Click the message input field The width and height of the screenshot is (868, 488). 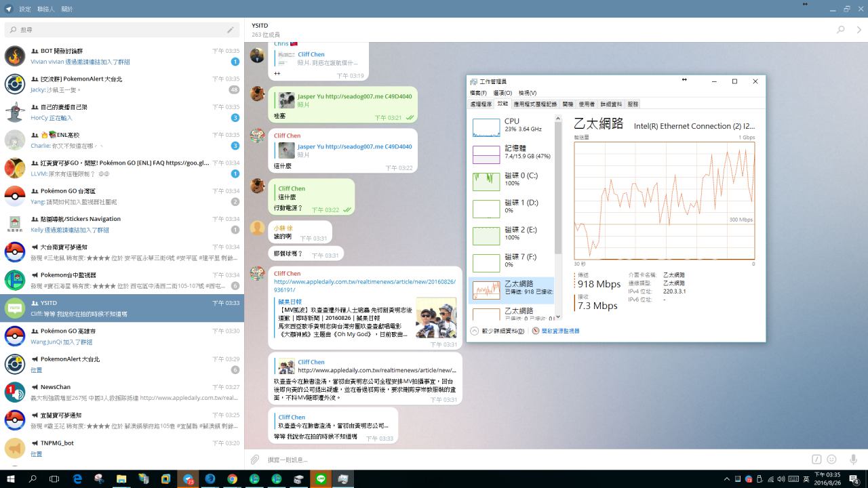pyautogui.click(x=529, y=460)
